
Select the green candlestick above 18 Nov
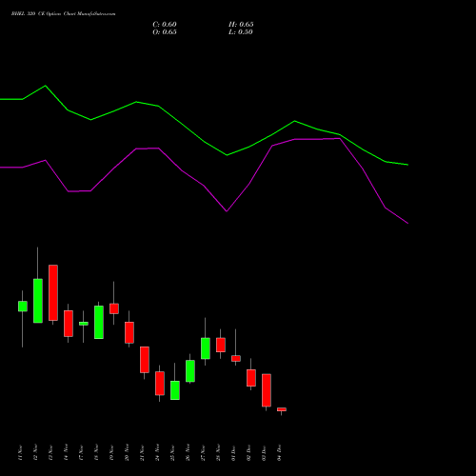click(x=99, y=323)
